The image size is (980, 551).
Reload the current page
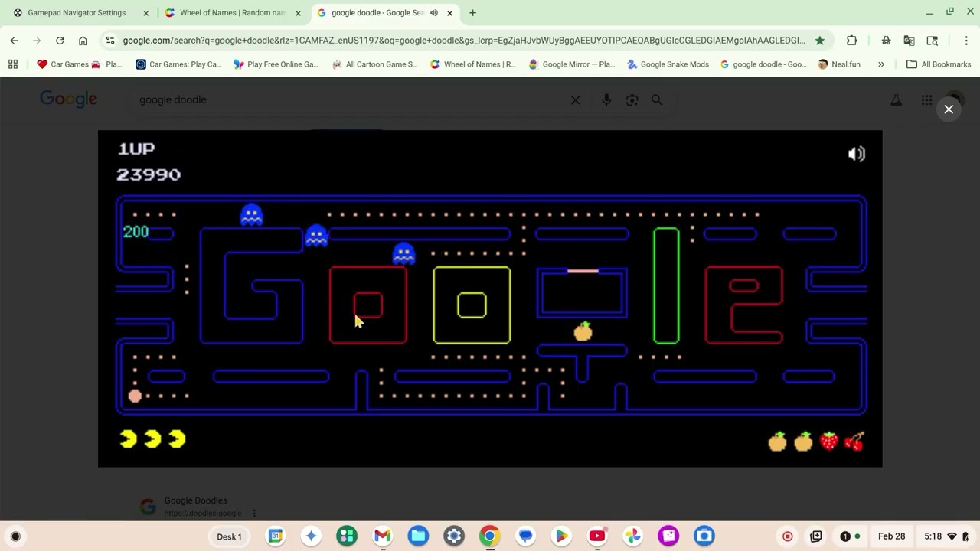point(60,40)
